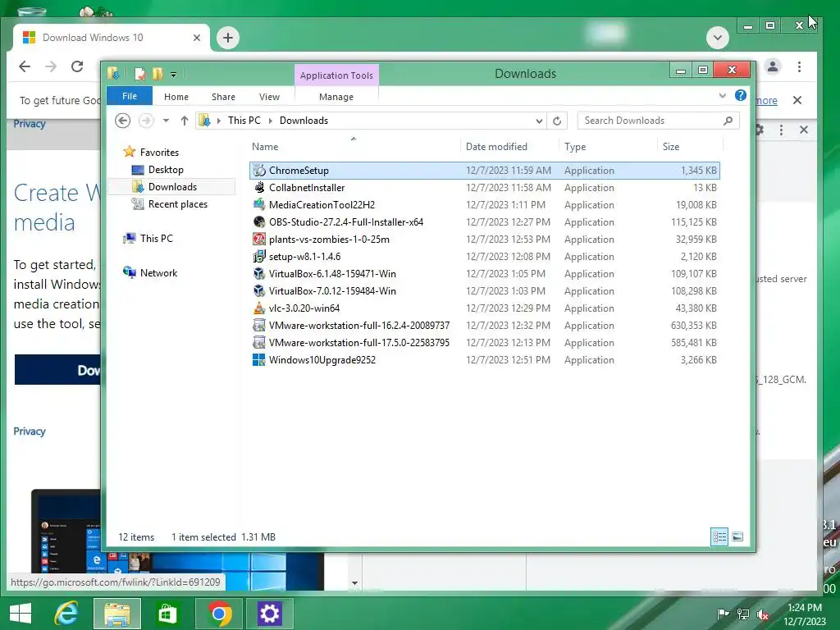Screen dimensions: 840x630
Task: Click the Privacy link below Download button
Action: (30, 431)
